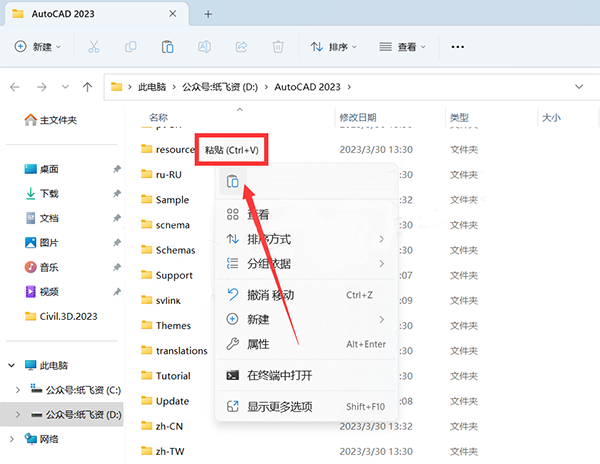Open the 主文件夹 home item in sidebar
Viewport: 600px width, 464px height.
[51, 120]
